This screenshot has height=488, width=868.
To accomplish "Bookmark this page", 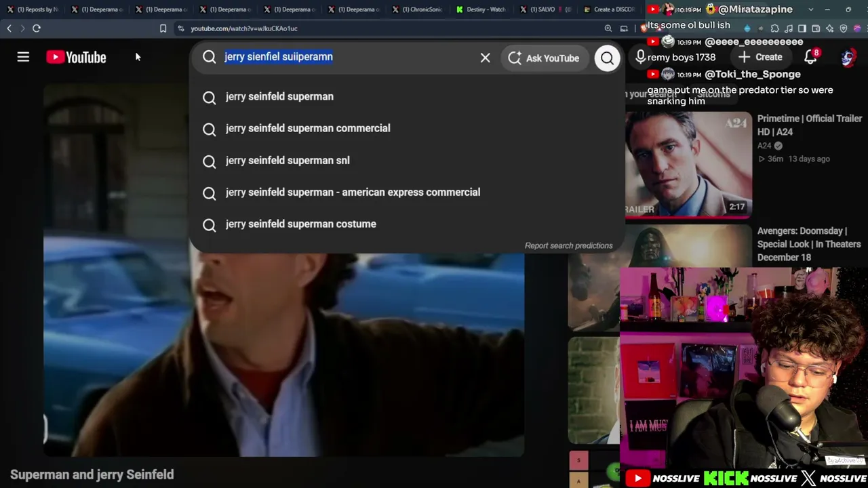I will pyautogui.click(x=163, y=28).
